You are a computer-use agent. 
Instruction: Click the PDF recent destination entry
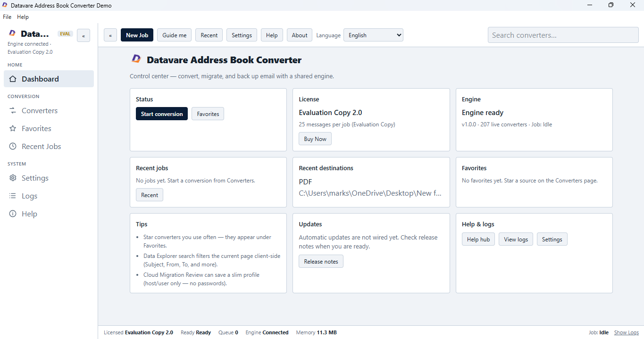(x=305, y=182)
